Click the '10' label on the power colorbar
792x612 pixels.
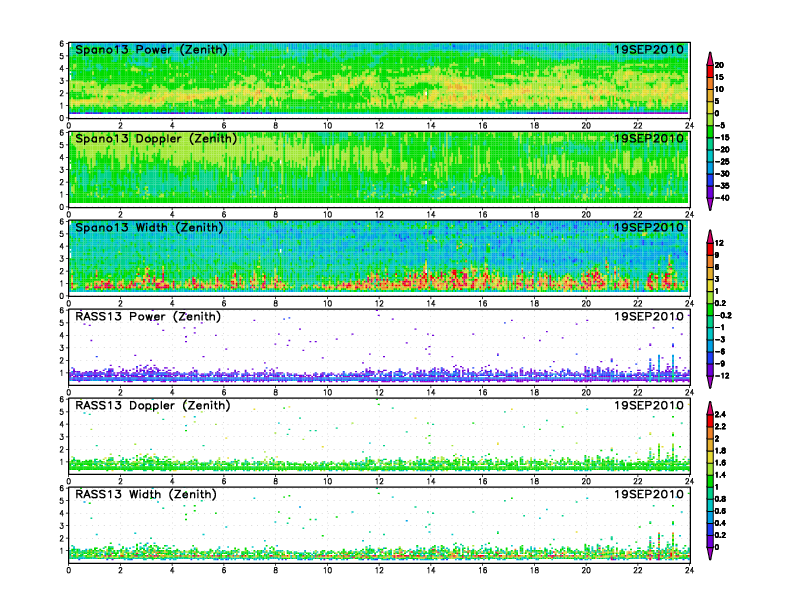click(719, 89)
